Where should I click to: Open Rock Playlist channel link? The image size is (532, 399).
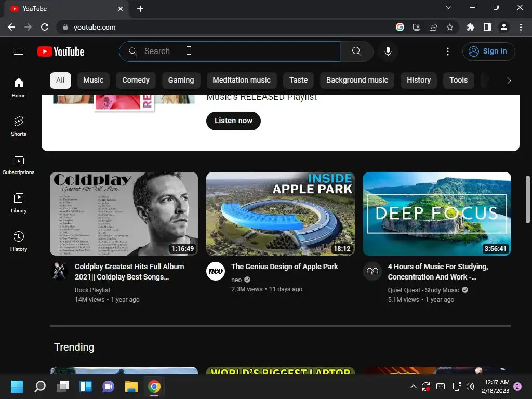[92, 290]
